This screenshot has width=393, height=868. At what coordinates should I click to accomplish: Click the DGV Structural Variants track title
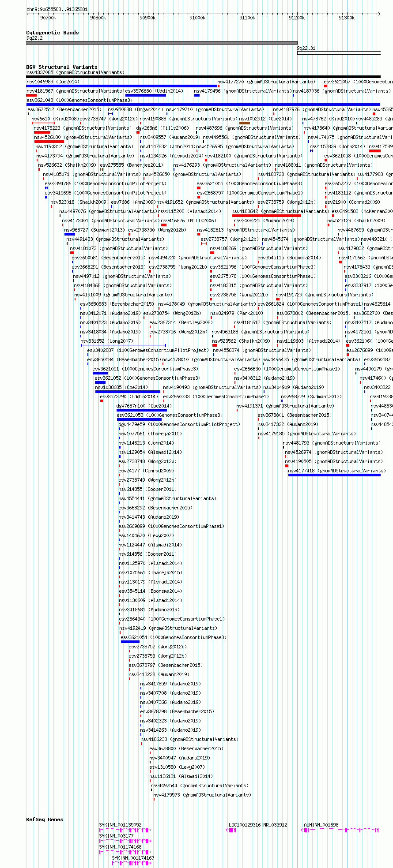[62, 67]
